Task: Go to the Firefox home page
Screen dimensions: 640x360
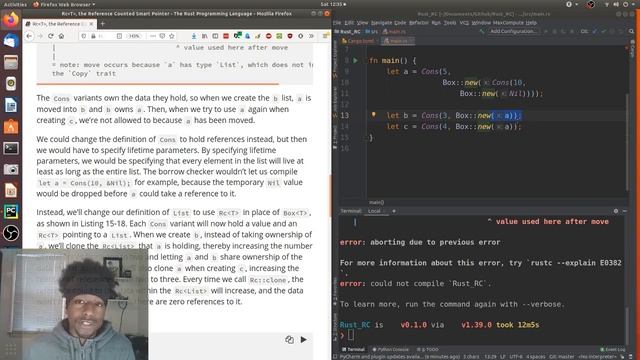Action: pos(61,36)
